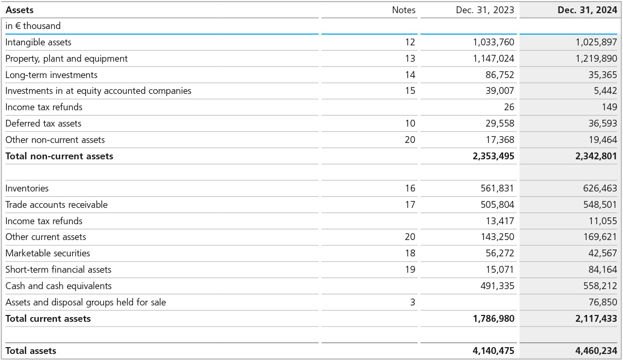The image size is (623, 364).
Task: Click the Trade accounts receivable label
Action: 56,205
